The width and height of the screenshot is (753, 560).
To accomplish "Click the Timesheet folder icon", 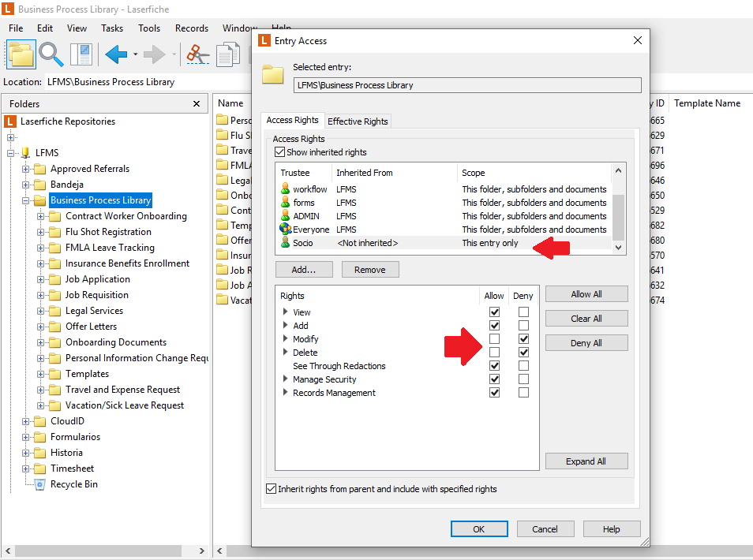I will [40, 469].
